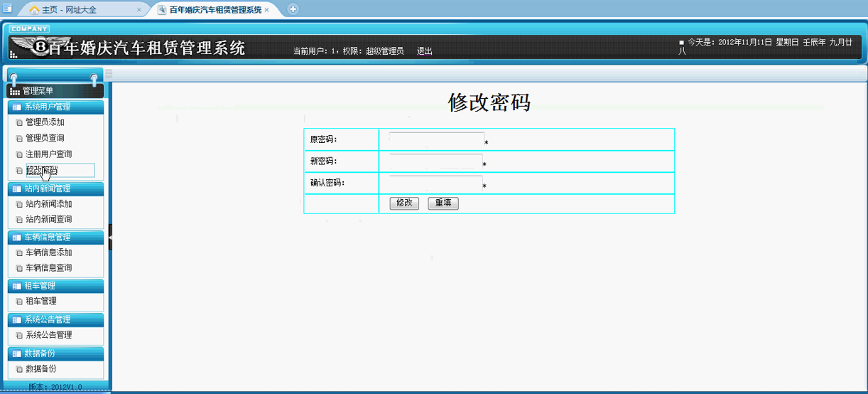Screen dimensions: 868x394
Task: Focus the 新密码 input field
Action: [x=436, y=161]
